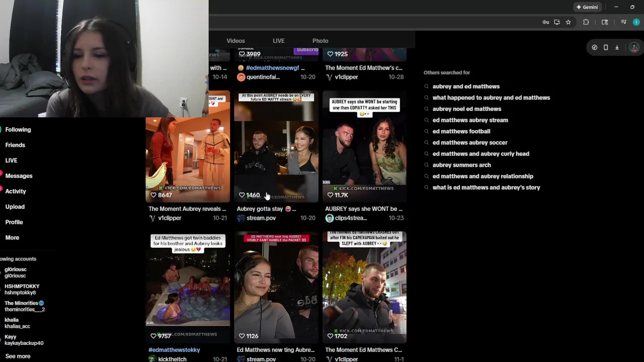Screen dimensions: 644x362
Task: Open hot tub video with 9757 likes
Action: point(188,287)
